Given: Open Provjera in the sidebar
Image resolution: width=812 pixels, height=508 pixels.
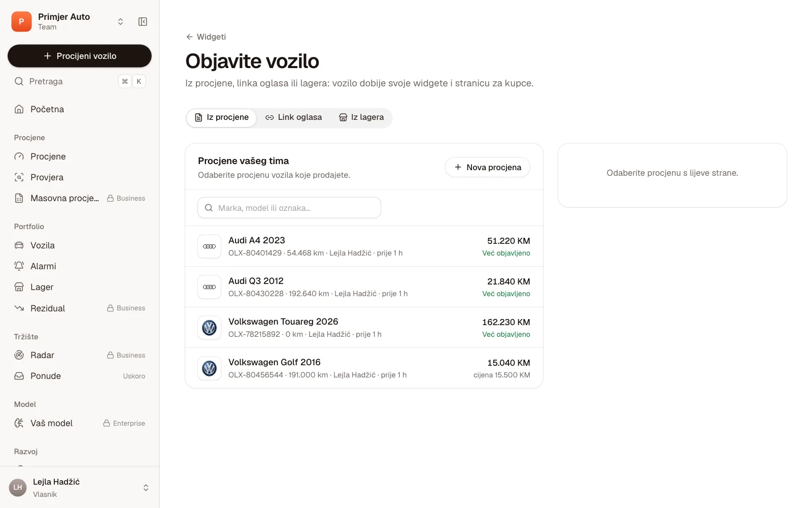Looking at the screenshot, I should click(80, 177).
